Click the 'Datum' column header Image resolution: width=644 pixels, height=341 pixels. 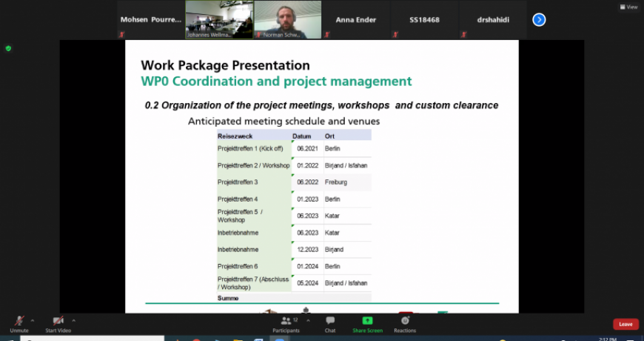(301, 136)
